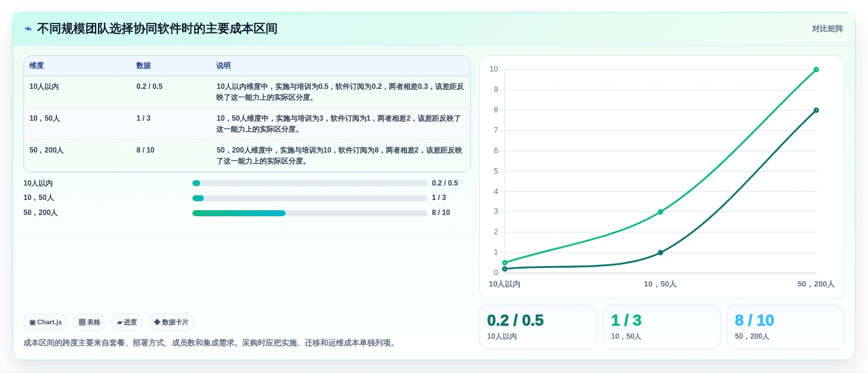Click the 1 / 3 value beside progress bar
The image size is (868, 373).
coord(439,198)
